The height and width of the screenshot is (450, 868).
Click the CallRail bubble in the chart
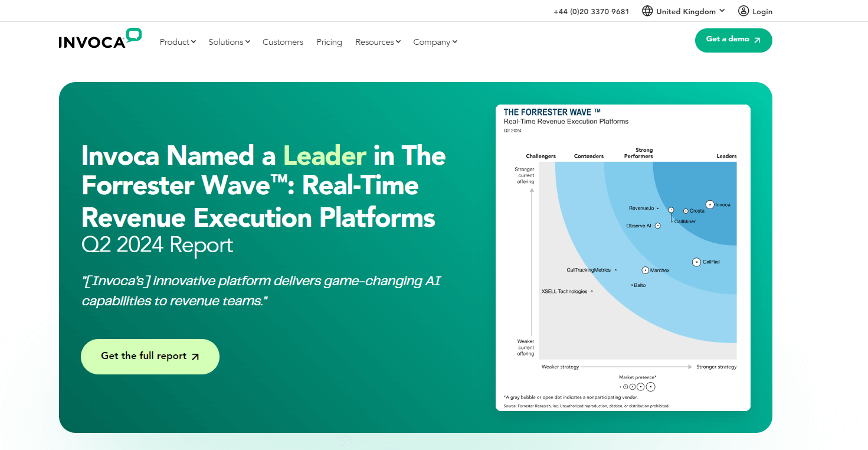(696, 262)
